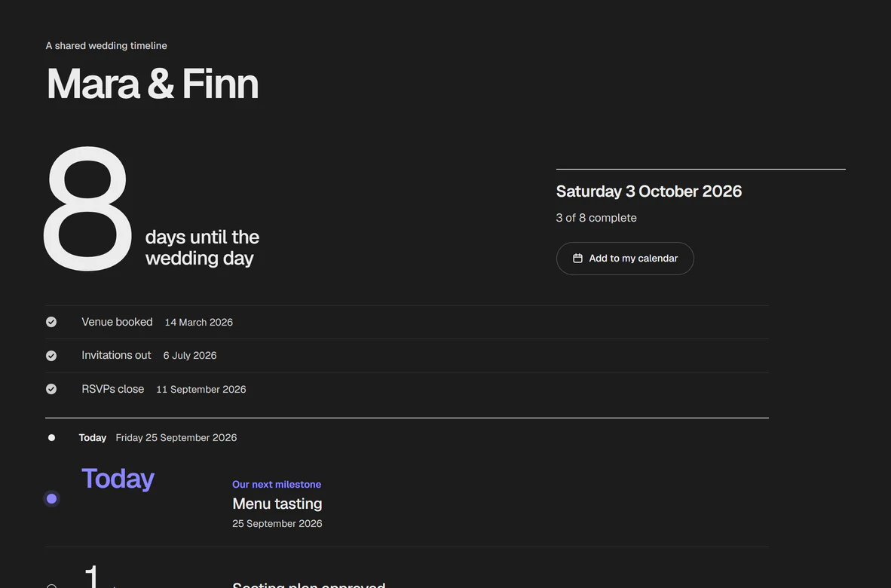Click the Saturday 3 October 2026 wedding date
Image resolution: width=891 pixels, height=588 pixels.
pos(649,191)
